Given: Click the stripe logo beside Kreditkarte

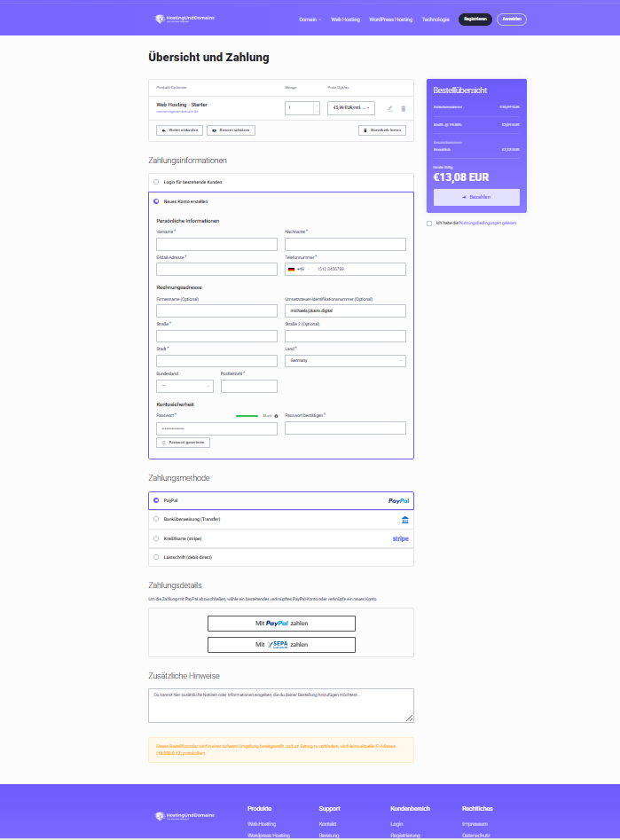Looking at the screenshot, I should 400,539.
